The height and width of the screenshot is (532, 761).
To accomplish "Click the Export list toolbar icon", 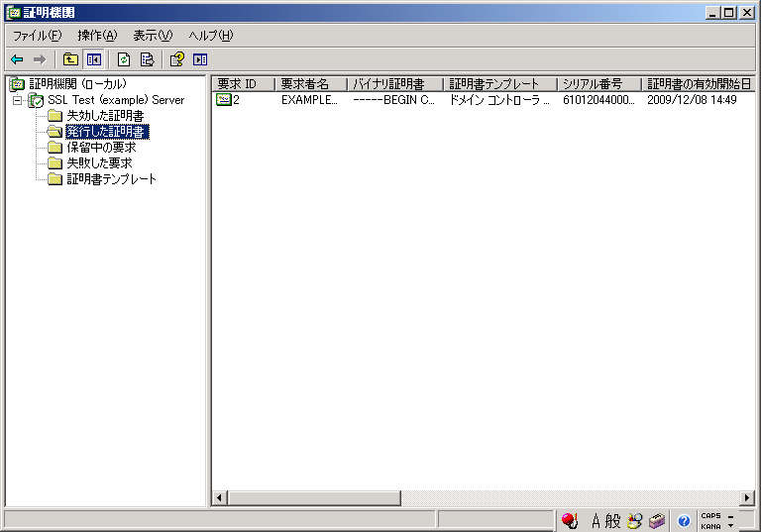I will click(147, 59).
